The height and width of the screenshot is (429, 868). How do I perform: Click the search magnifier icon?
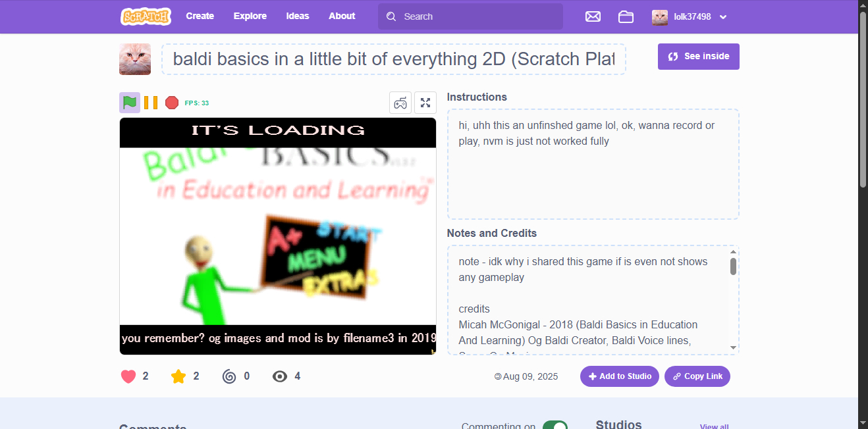tap(391, 16)
